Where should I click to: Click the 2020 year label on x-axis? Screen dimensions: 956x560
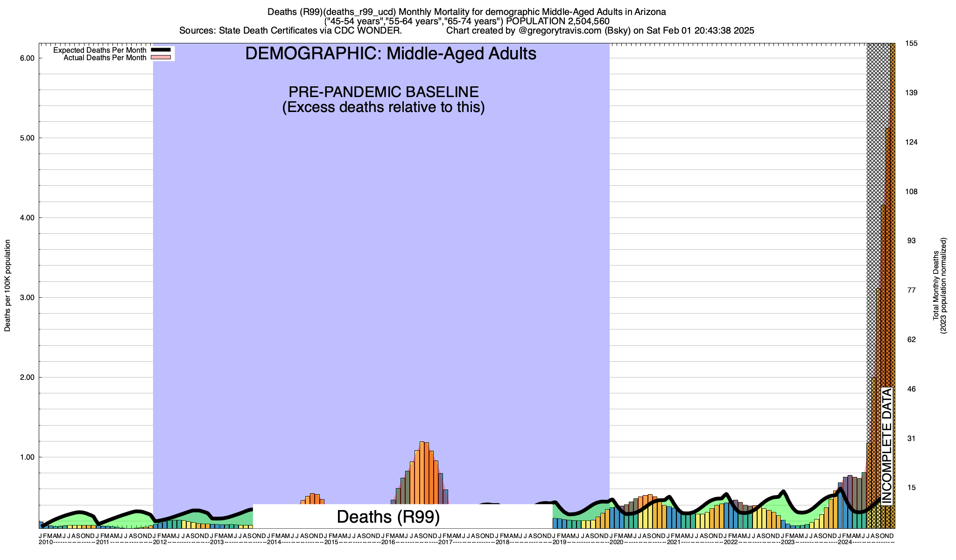point(616,542)
